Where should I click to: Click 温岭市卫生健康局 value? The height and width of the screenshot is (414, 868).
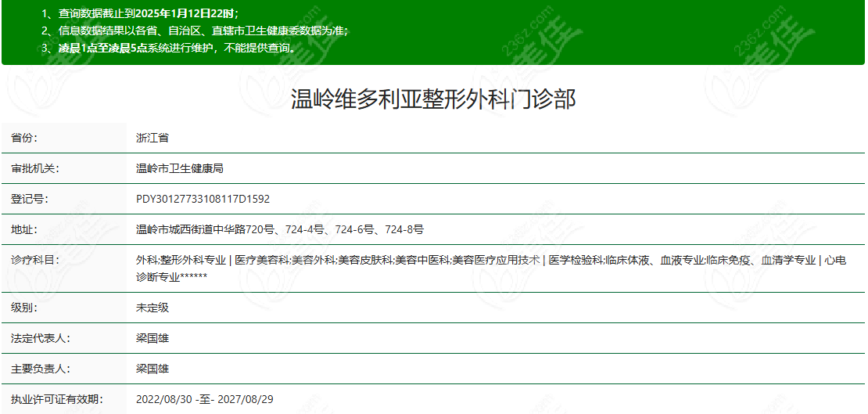[179, 168]
